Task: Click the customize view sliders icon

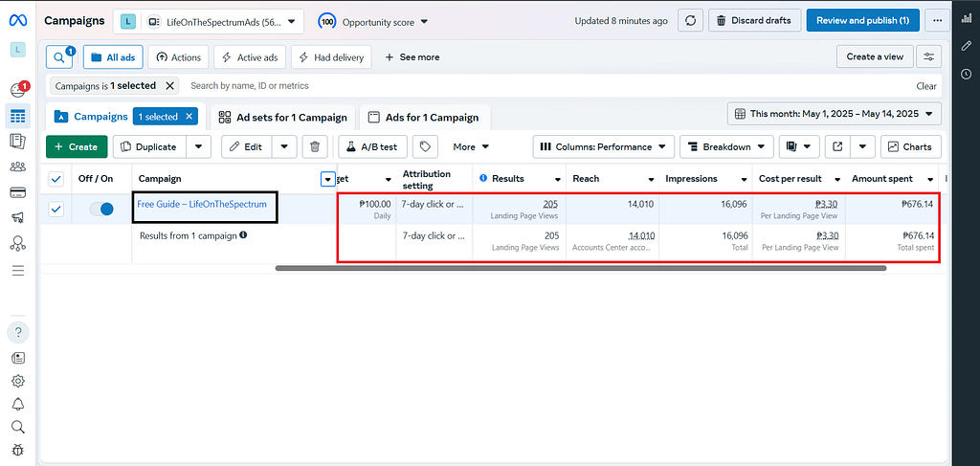Action: 928,56
